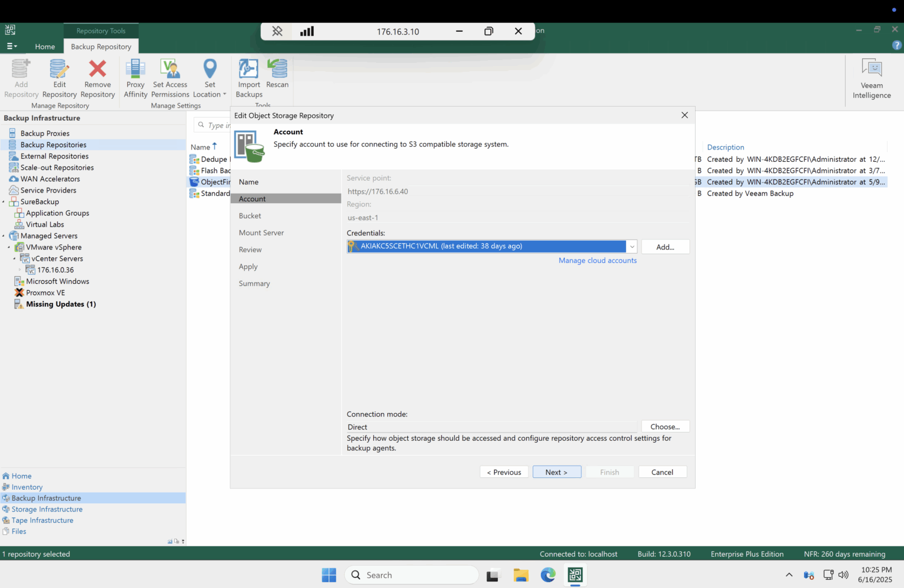904x588 pixels.
Task: Go to Files navigation pane
Action: (19, 531)
